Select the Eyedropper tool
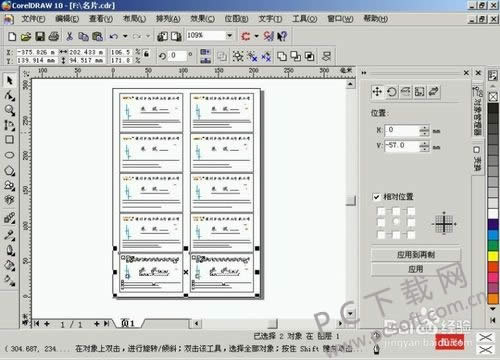 coord(9,235)
